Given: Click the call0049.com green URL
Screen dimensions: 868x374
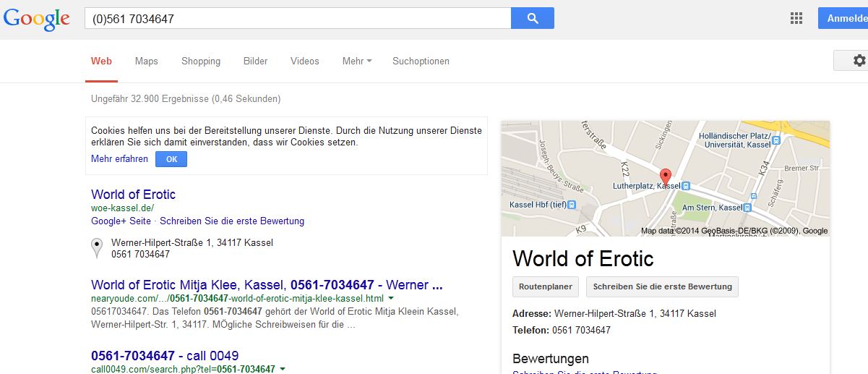Looking at the screenshot, I should tap(183, 369).
